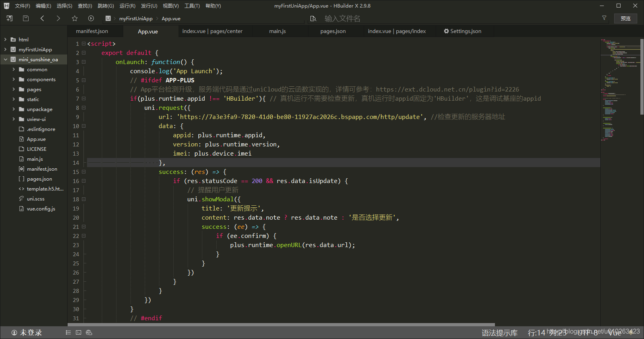
Task: Expand the pages folder
Action: [14, 89]
